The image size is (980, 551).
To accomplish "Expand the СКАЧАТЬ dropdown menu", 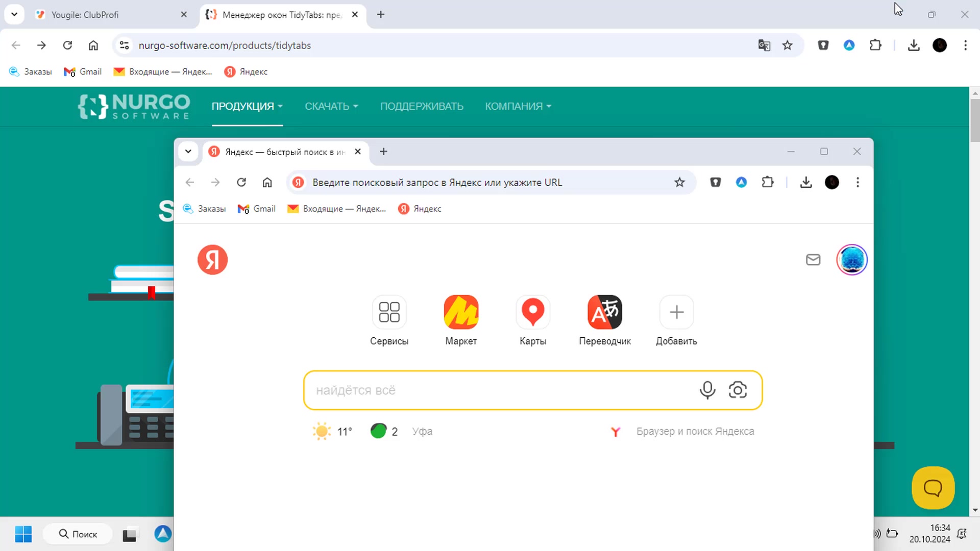I will click(331, 106).
